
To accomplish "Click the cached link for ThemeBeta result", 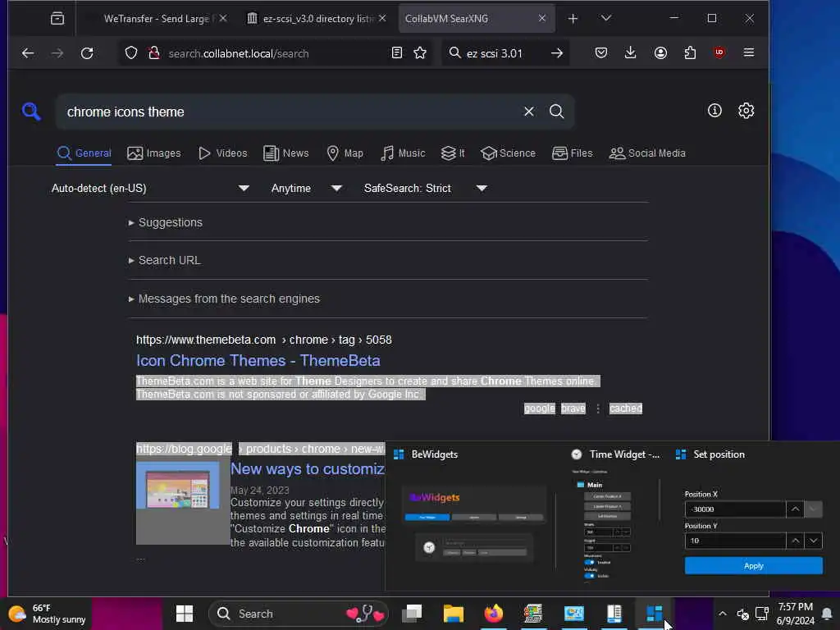I will click(x=625, y=409).
